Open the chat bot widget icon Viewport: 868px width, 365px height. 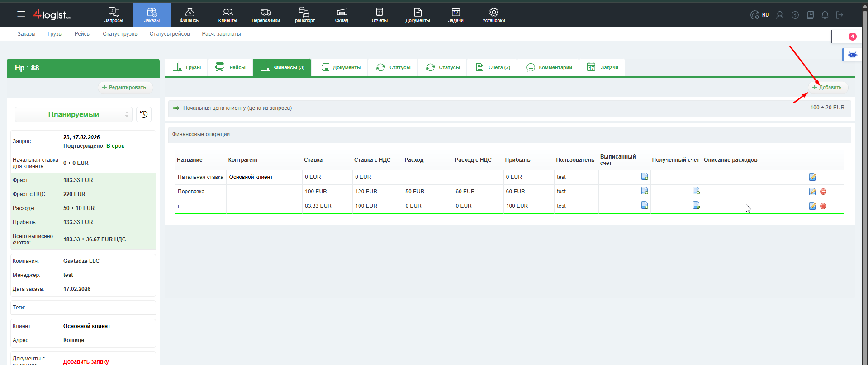852,55
